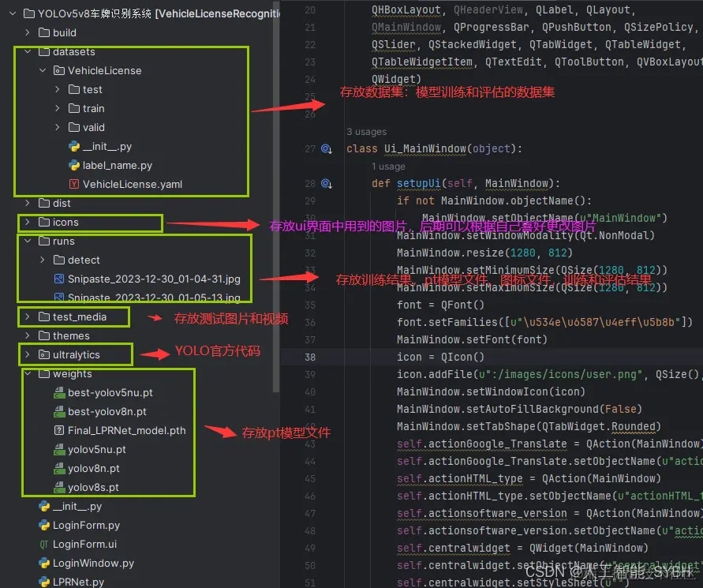Click file icon of yolov8n.pt
Image resolution: width=703 pixels, height=588 pixels.
[x=59, y=469]
